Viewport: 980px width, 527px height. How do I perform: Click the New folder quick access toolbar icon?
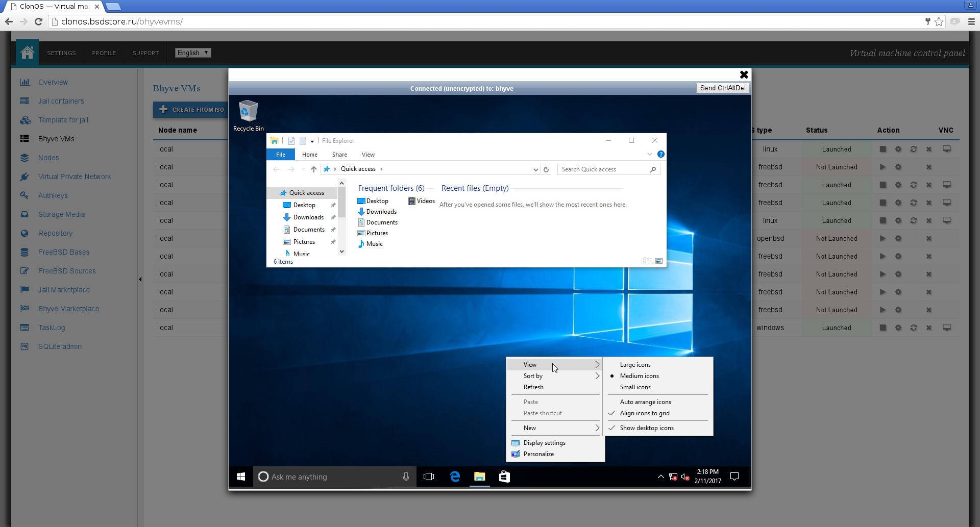pyautogui.click(x=303, y=141)
